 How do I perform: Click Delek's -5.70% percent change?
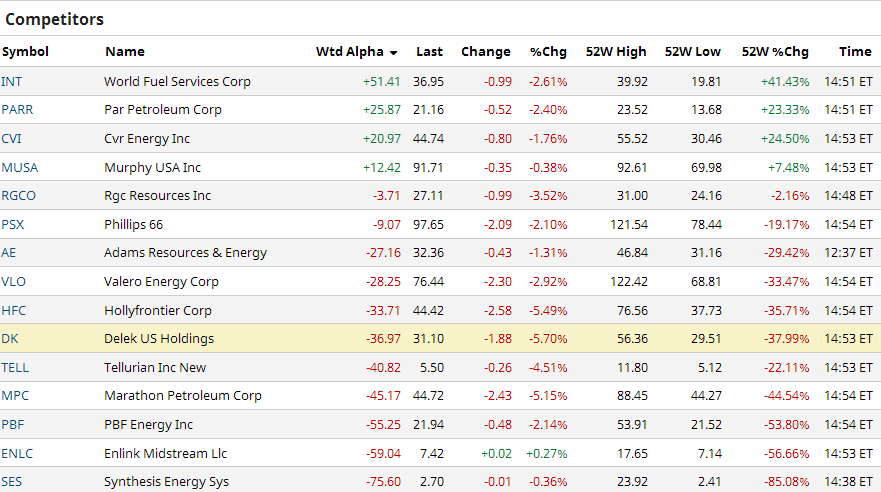(548, 339)
